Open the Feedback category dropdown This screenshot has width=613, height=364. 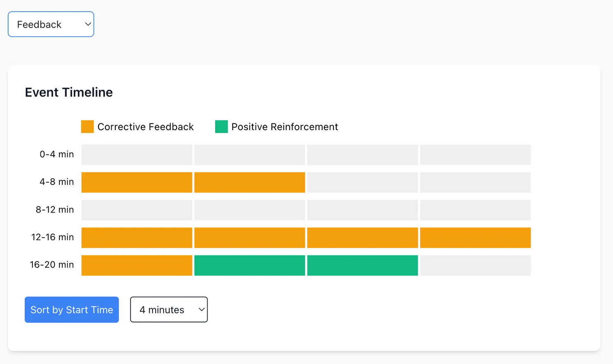(51, 24)
